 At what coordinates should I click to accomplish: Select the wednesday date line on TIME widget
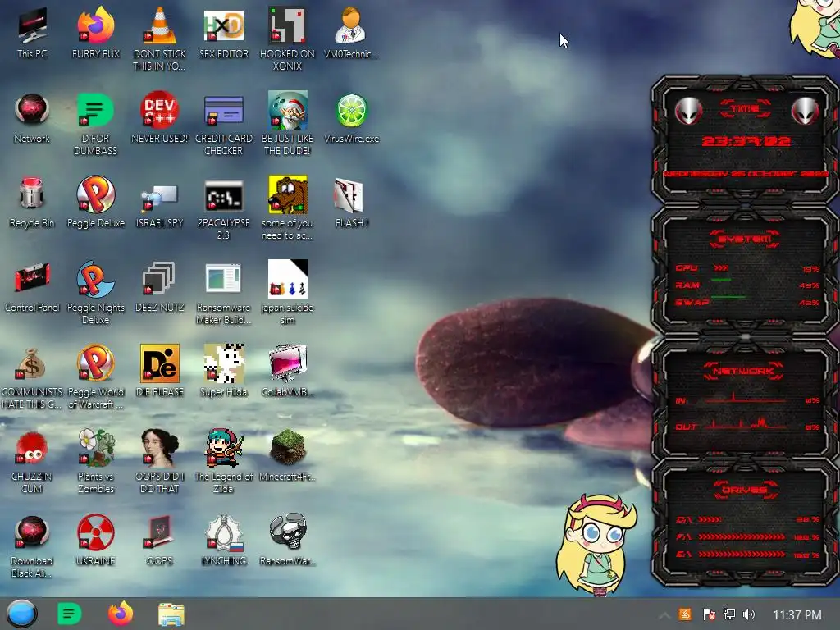(746, 174)
